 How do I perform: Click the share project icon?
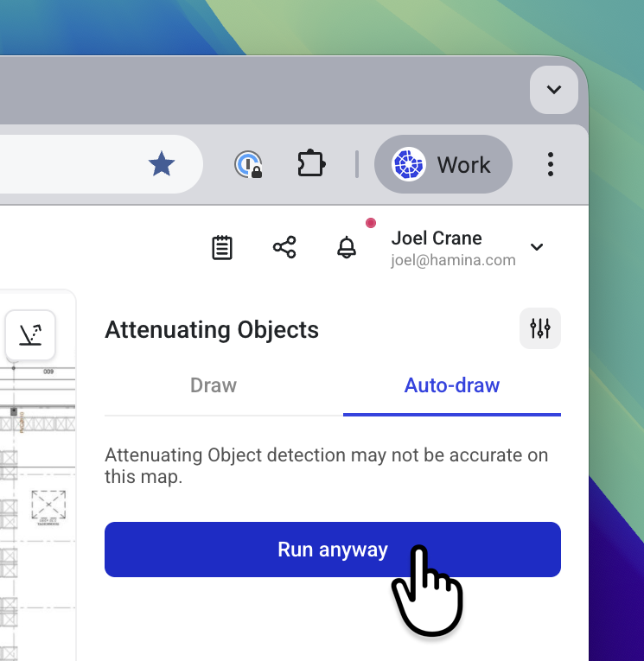(x=284, y=248)
